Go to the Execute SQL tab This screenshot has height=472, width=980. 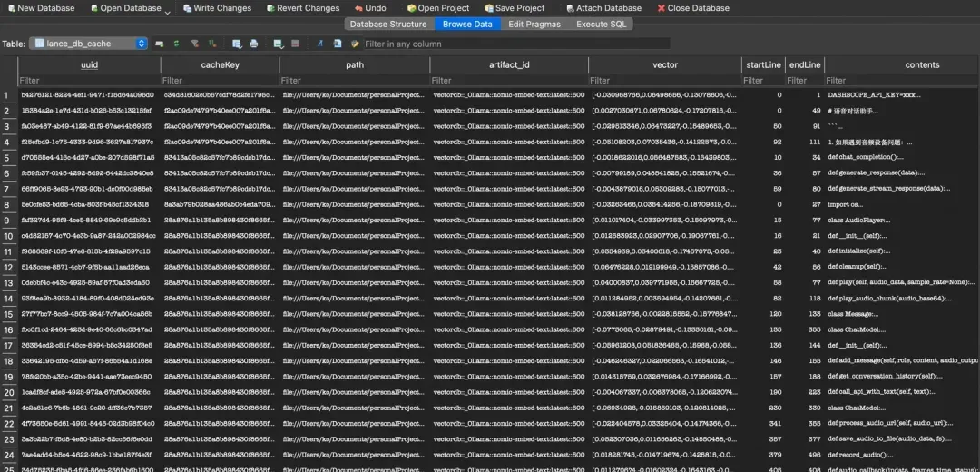[x=600, y=24]
